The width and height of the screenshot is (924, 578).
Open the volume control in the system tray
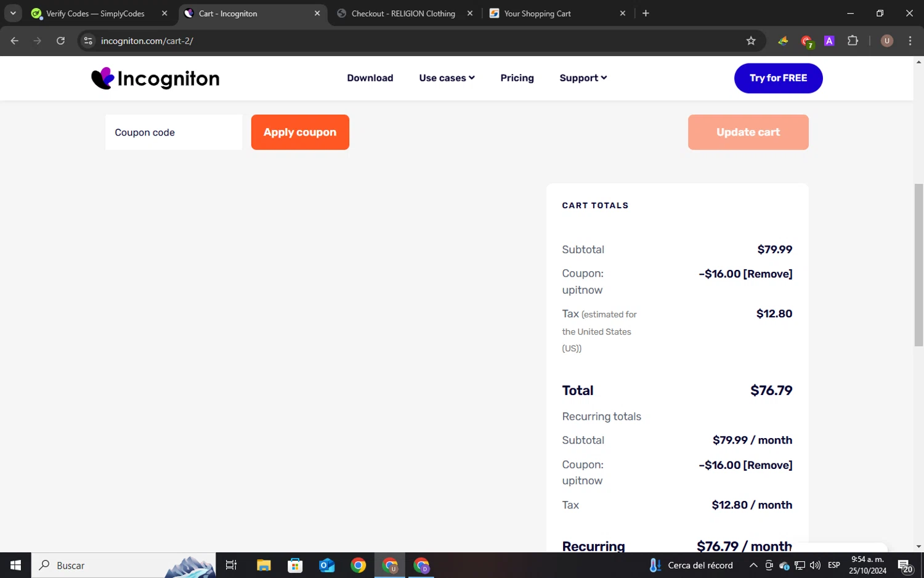815,565
